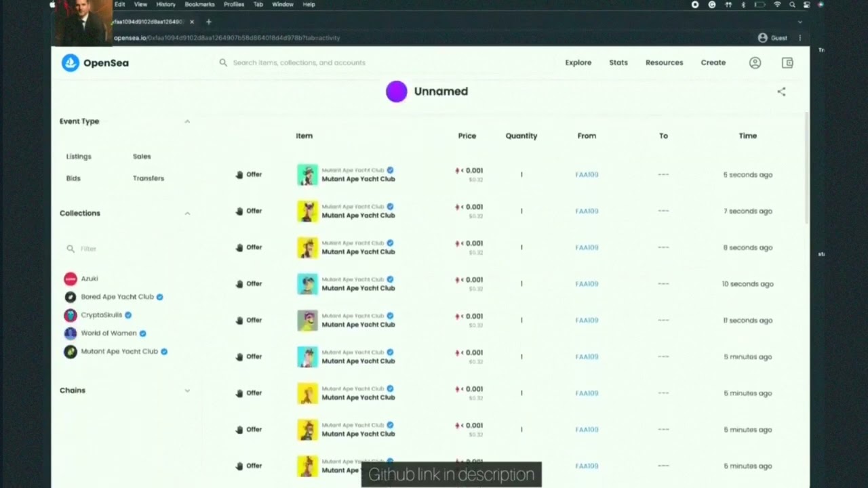The width and height of the screenshot is (868, 488).
Task: Open the wallet icon in header
Action: 787,62
